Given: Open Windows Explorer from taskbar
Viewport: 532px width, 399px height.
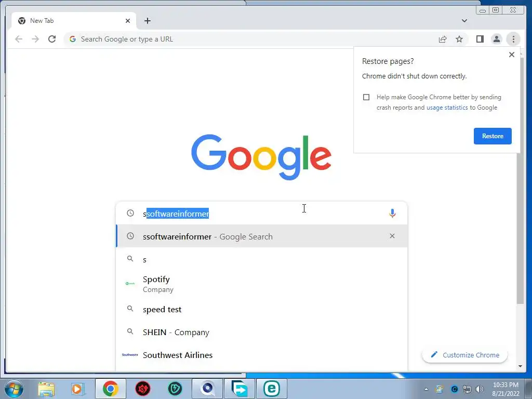Looking at the screenshot, I should click(x=46, y=389).
